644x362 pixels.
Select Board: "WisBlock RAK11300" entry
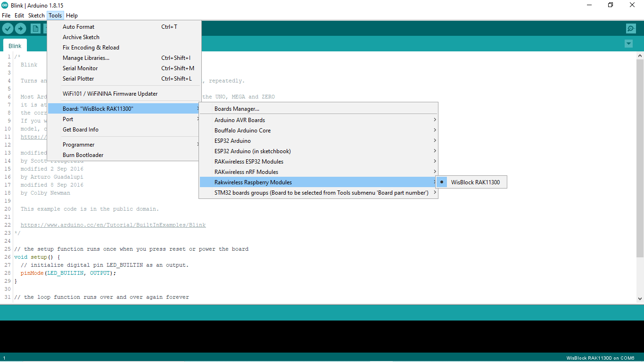124,109
